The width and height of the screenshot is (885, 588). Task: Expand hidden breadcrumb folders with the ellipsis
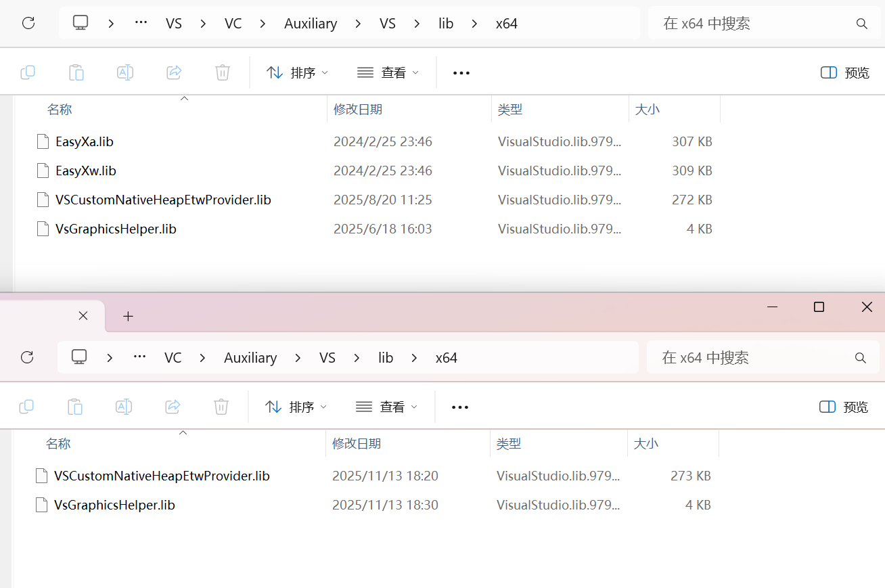click(x=141, y=23)
